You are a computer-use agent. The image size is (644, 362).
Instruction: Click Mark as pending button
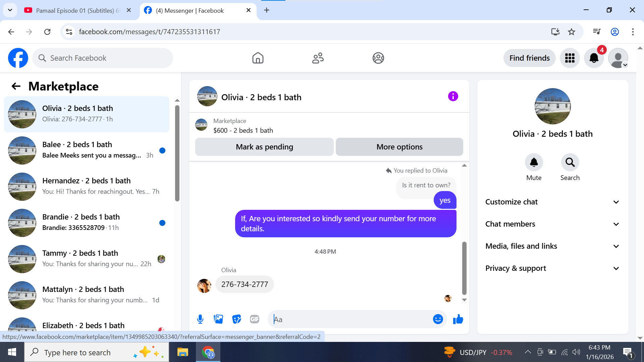tap(264, 147)
